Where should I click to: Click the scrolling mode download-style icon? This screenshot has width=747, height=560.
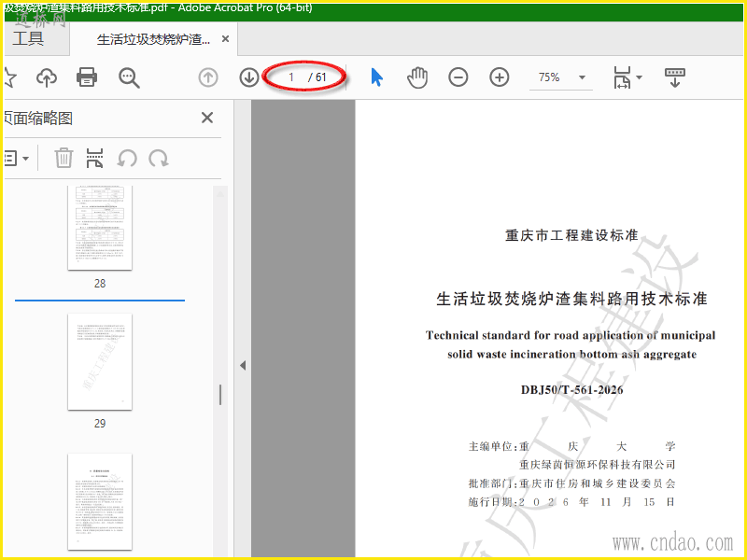tap(674, 77)
